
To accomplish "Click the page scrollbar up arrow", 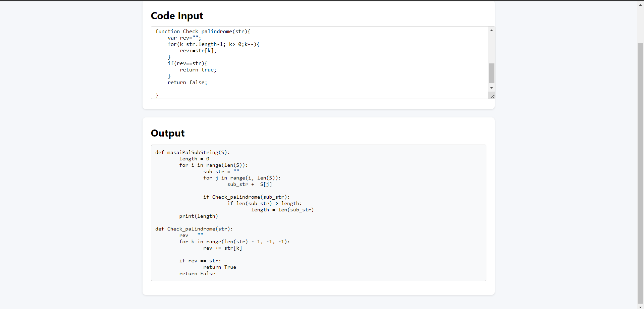I will [641, 5].
